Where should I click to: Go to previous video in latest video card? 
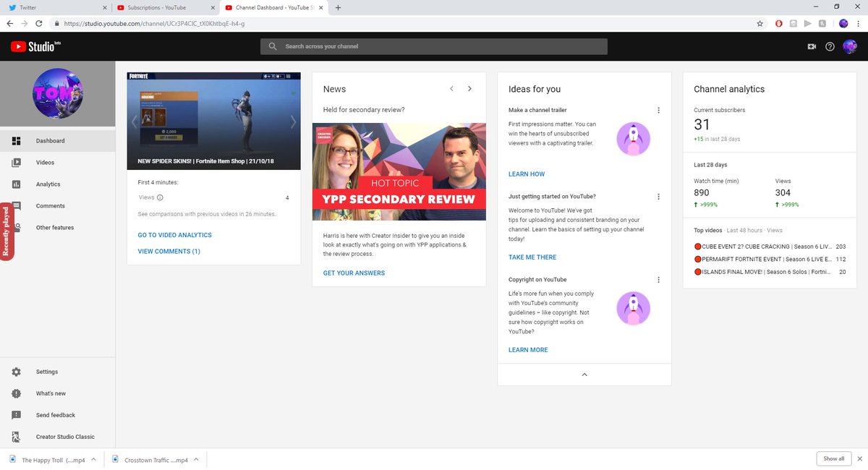(135, 121)
